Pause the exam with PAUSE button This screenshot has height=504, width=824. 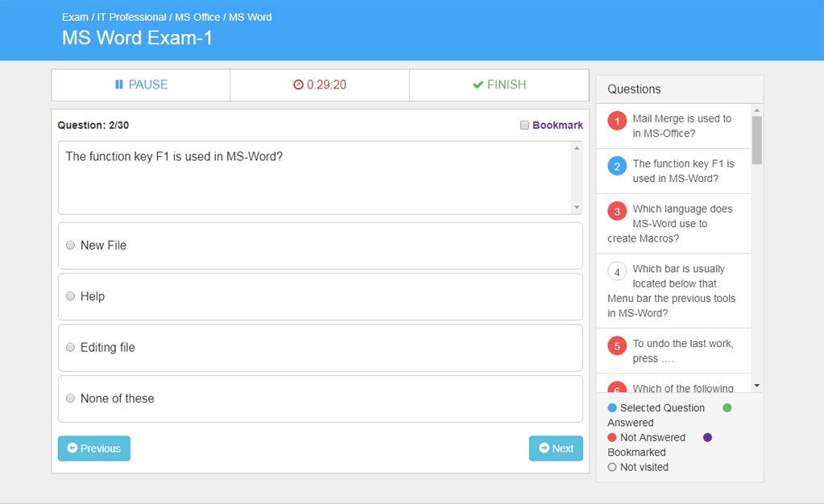pyautogui.click(x=141, y=85)
